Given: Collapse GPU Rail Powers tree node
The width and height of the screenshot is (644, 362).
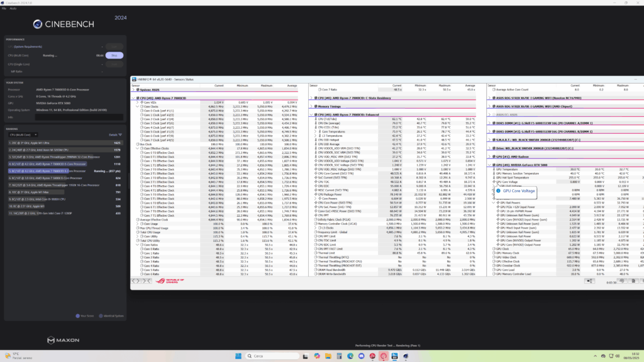Looking at the screenshot, I should [494, 203].
